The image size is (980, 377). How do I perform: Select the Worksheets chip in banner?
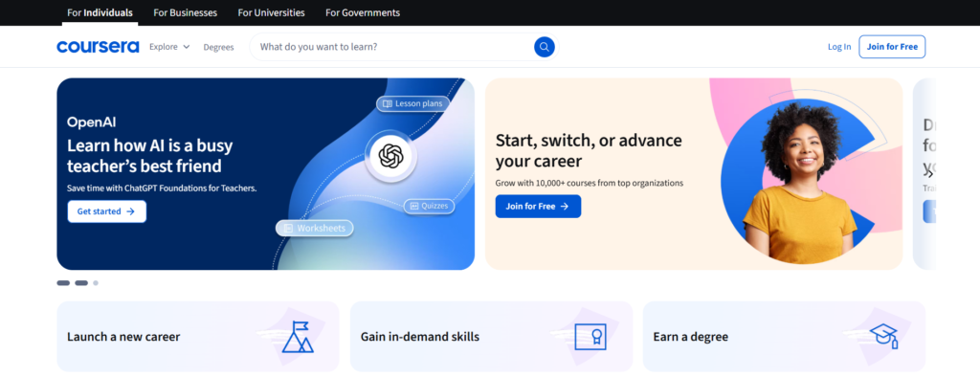pyautogui.click(x=314, y=228)
